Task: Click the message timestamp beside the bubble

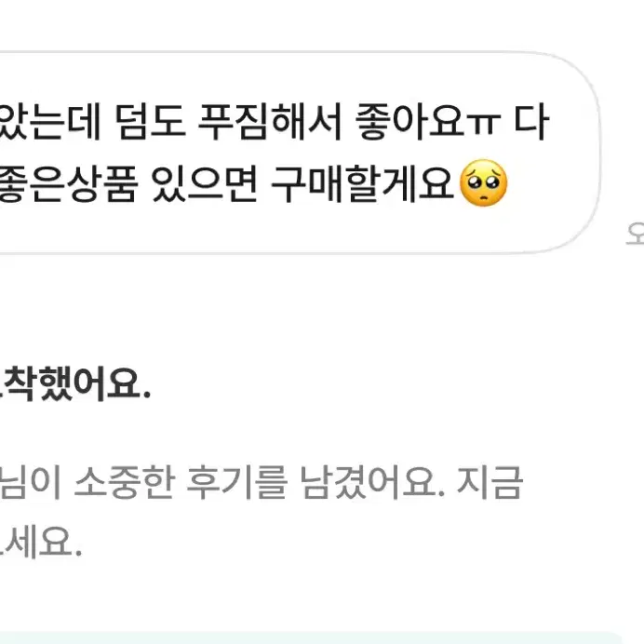Action: point(635,234)
